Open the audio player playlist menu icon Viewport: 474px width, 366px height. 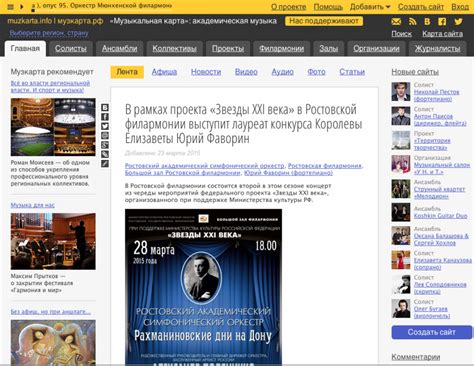11,7
